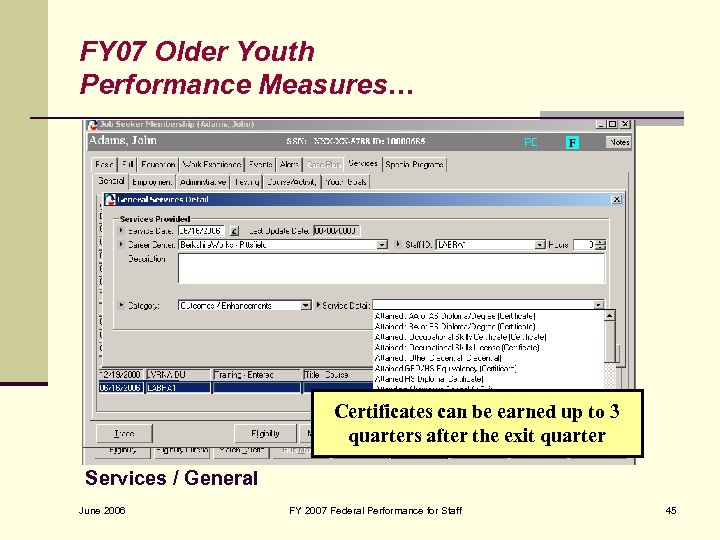Screen dimensions: 720x540
Task: Select the Services tab
Action: (363, 163)
